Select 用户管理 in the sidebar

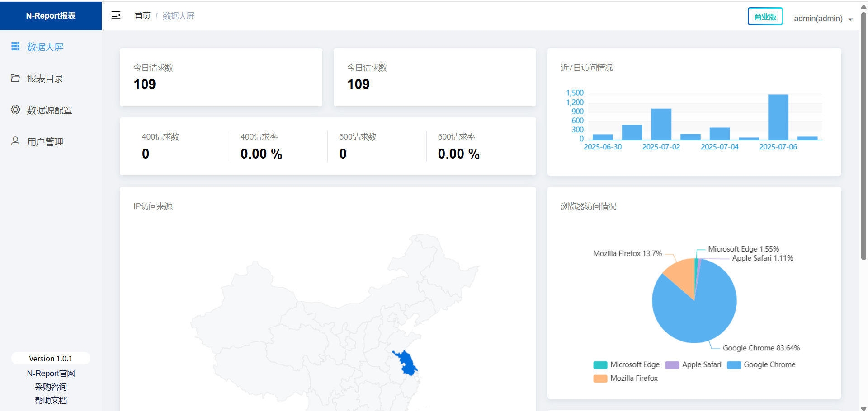point(45,142)
